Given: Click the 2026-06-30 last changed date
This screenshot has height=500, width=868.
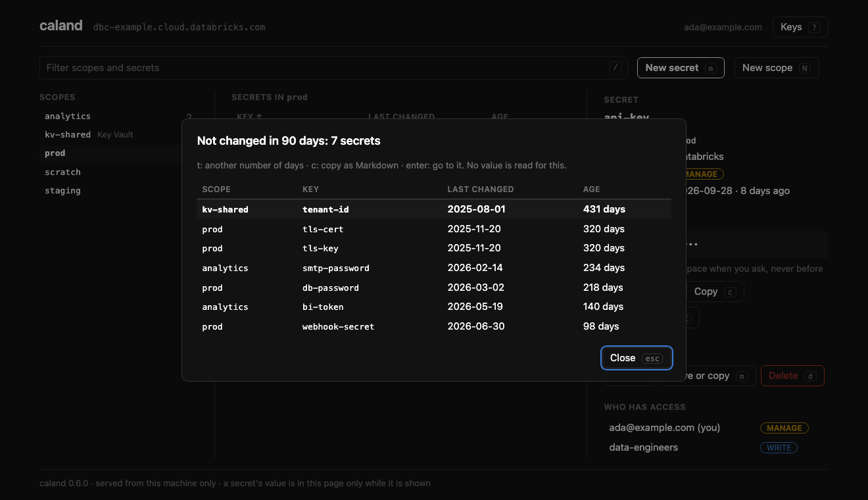Looking at the screenshot, I should pos(476,326).
